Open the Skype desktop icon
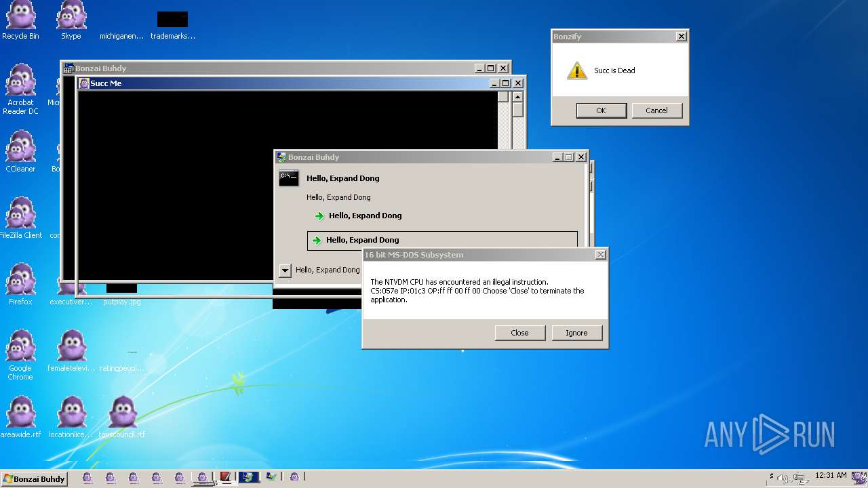 point(71,20)
